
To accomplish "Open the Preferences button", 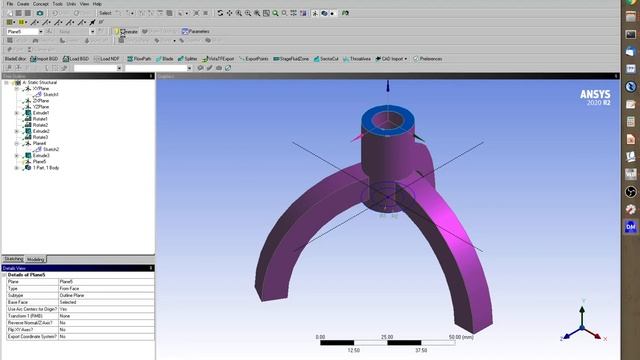I will 427,59.
